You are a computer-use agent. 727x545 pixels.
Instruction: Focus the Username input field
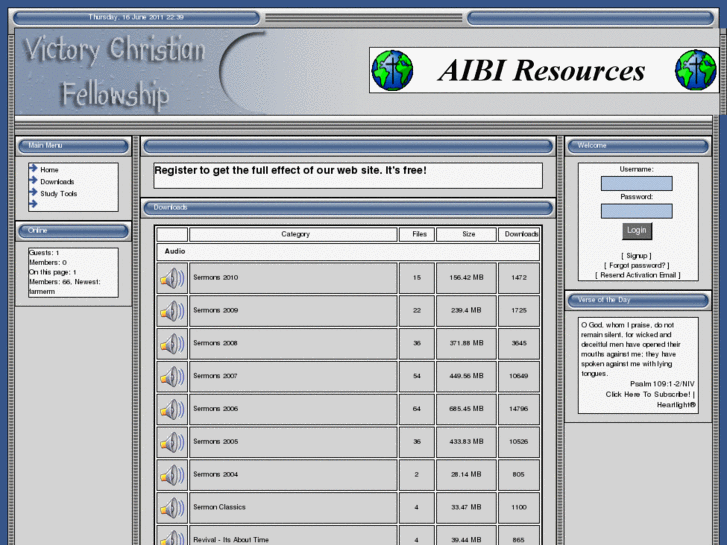pos(637,183)
